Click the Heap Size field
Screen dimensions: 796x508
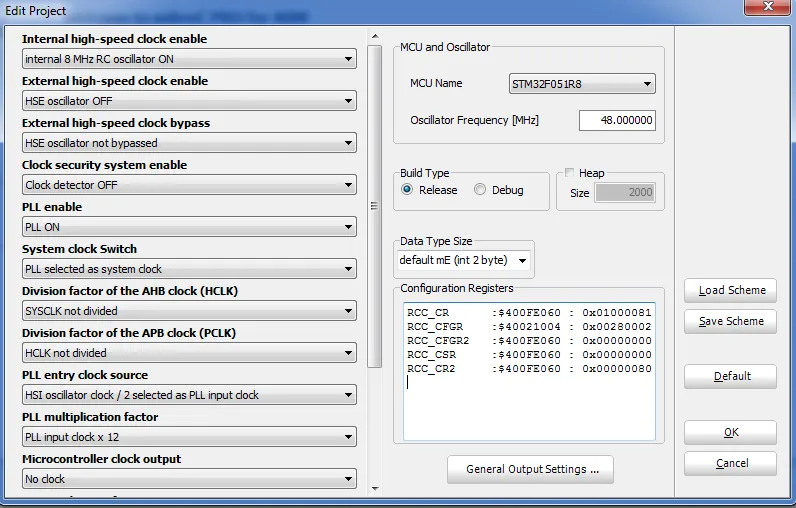625,192
